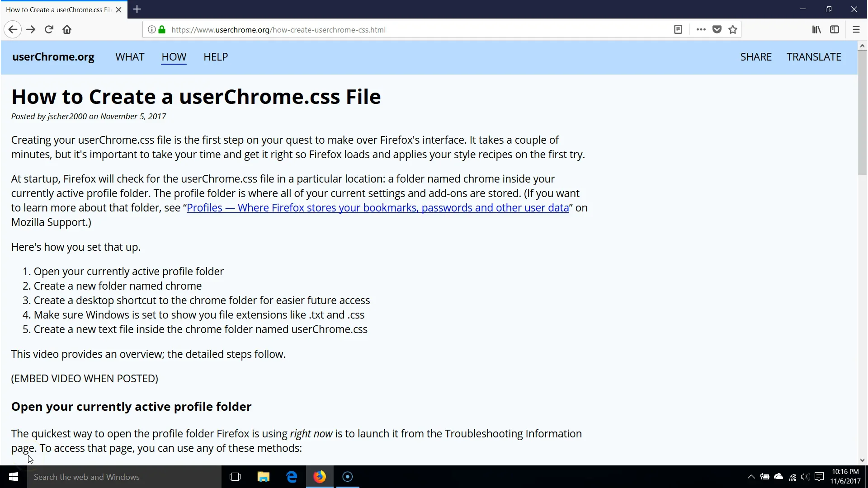Image resolution: width=868 pixels, height=488 pixels.
Task: Open Firefox hamburger menu
Action: click(856, 30)
